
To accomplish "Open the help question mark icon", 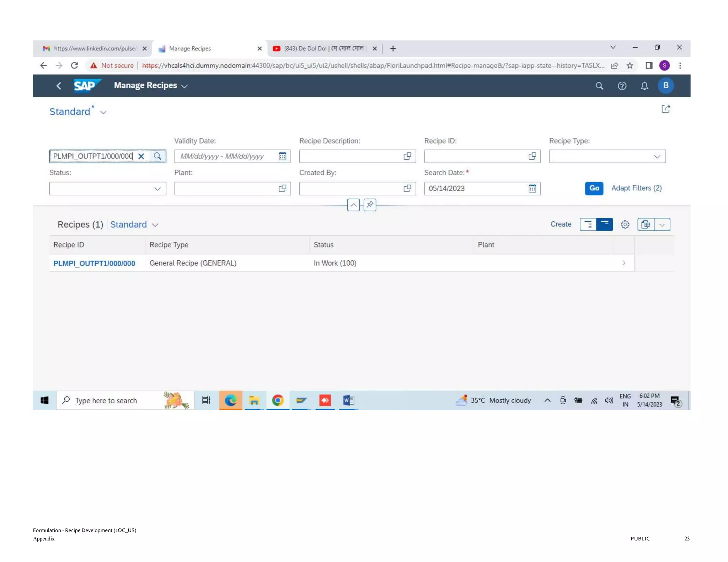I will coord(622,86).
